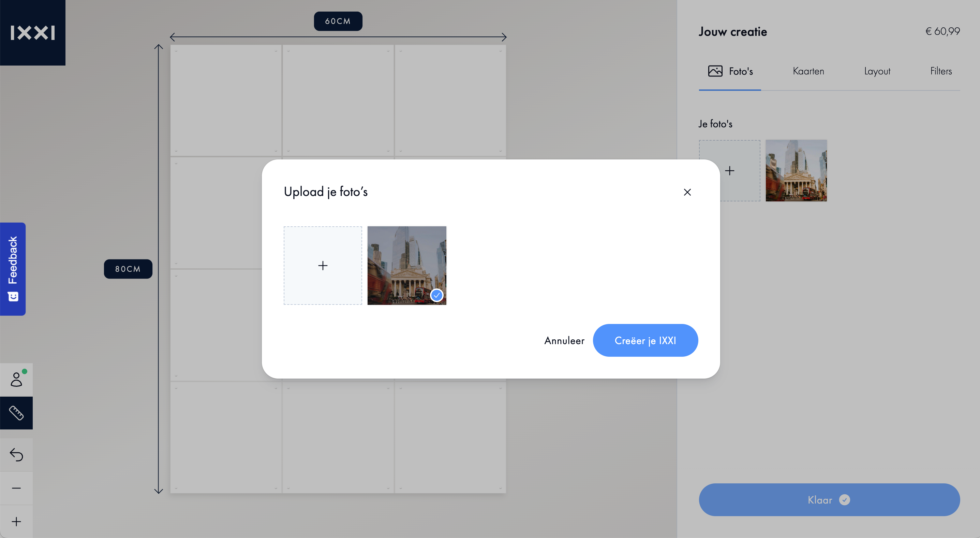Screen dimensions: 980x538
Task: Click the IXXI logo
Action: pos(33,33)
